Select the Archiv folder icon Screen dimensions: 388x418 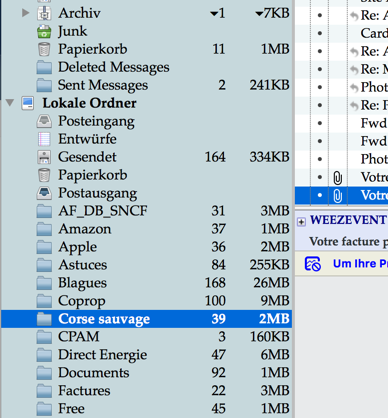point(44,13)
